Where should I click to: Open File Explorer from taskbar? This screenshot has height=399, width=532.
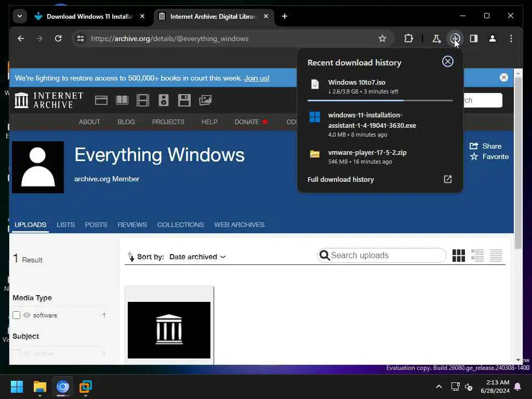click(x=39, y=387)
